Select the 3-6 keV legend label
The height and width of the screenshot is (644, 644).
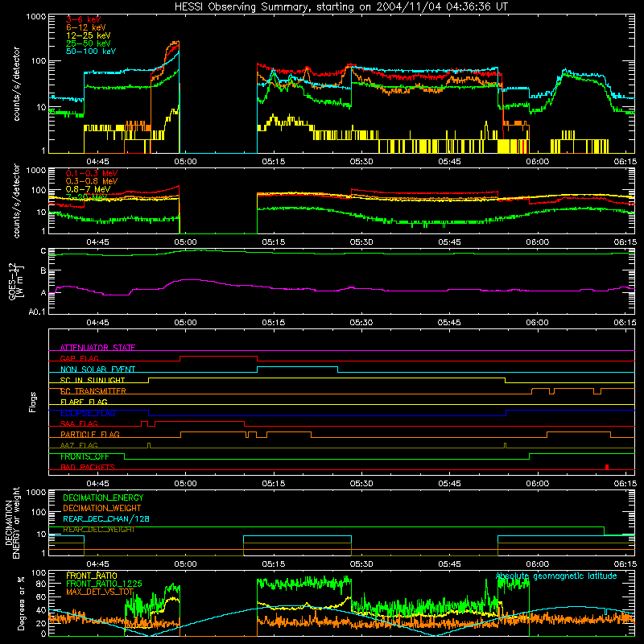coord(84,19)
